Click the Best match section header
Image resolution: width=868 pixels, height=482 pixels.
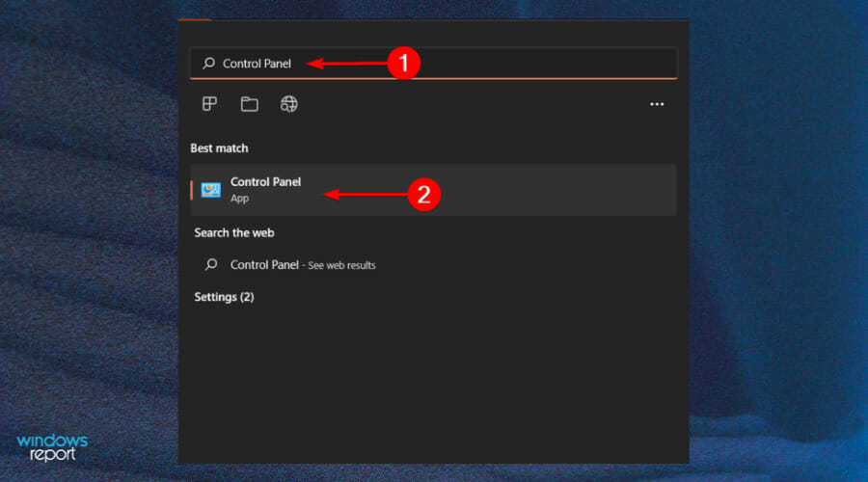(x=219, y=148)
